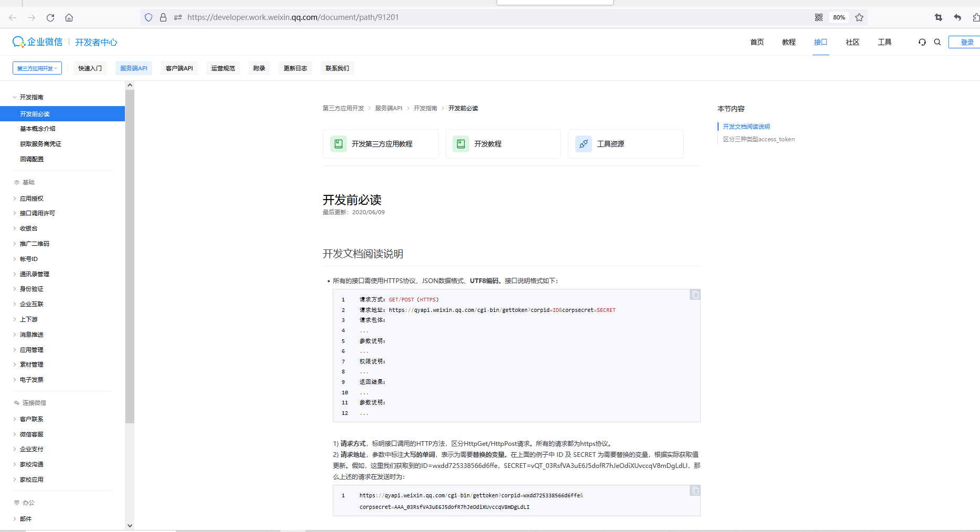Expand 收银台 in sidebar
Screen dimensions: 980x532
29,228
